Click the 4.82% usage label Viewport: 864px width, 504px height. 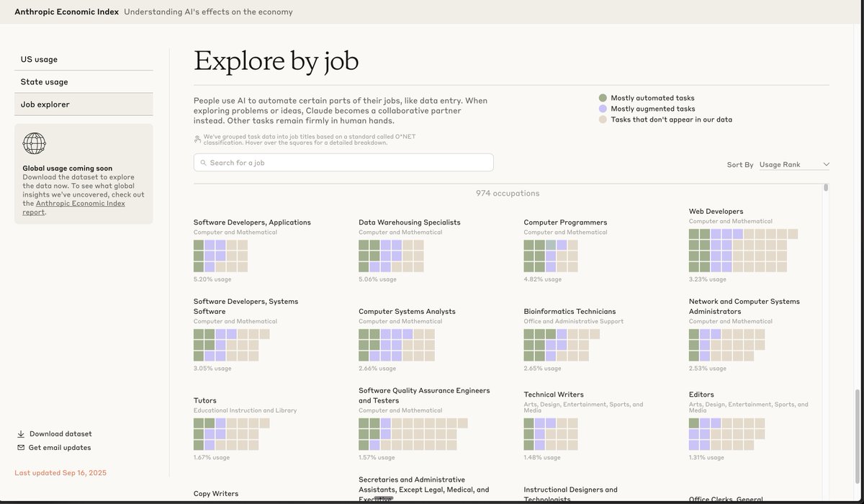point(543,279)
